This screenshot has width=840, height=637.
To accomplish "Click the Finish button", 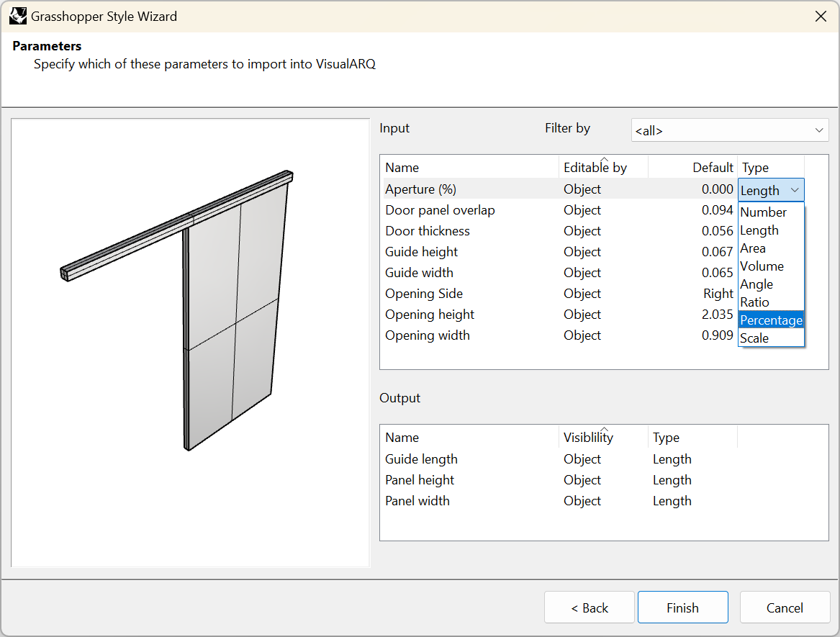I will coord(682,607).
